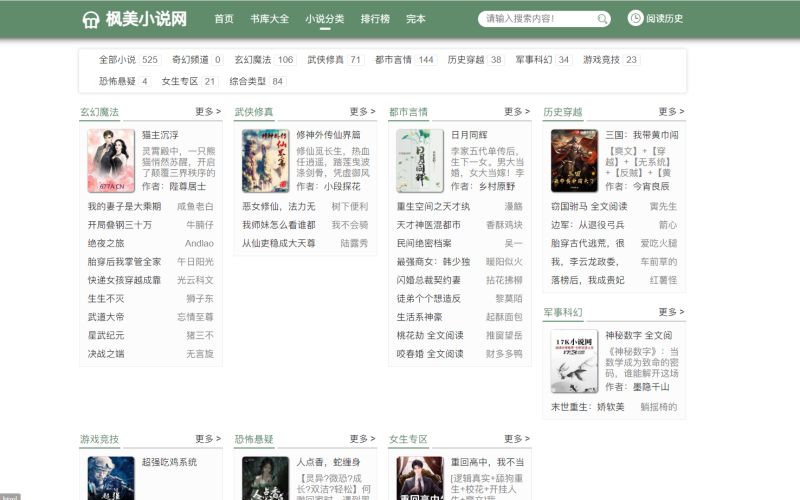Choose the 女生专区 21 category filter
The width and height of the screenshot is (800, 500).
pos(189,81)
